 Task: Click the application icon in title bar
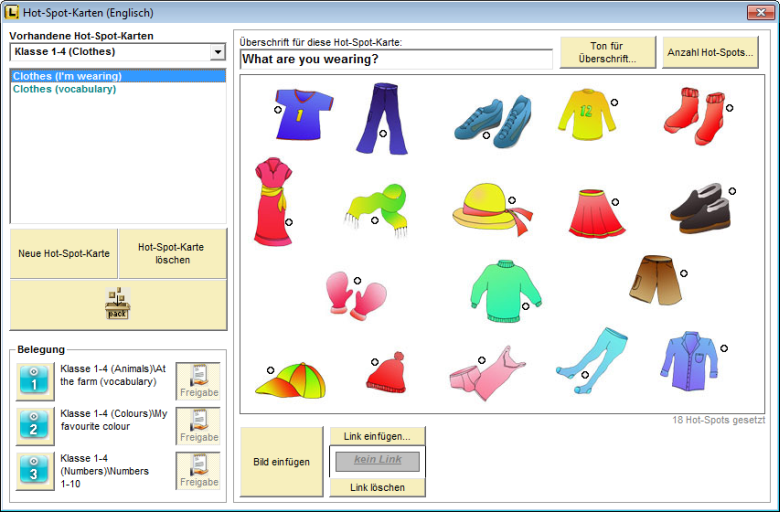(11, 12)
